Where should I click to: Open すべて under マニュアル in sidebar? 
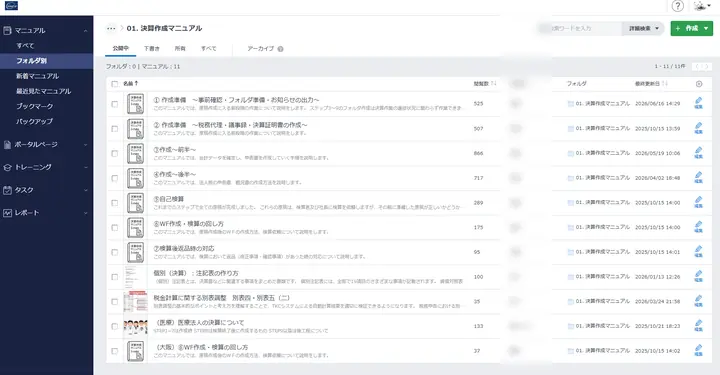click(25, 46)
